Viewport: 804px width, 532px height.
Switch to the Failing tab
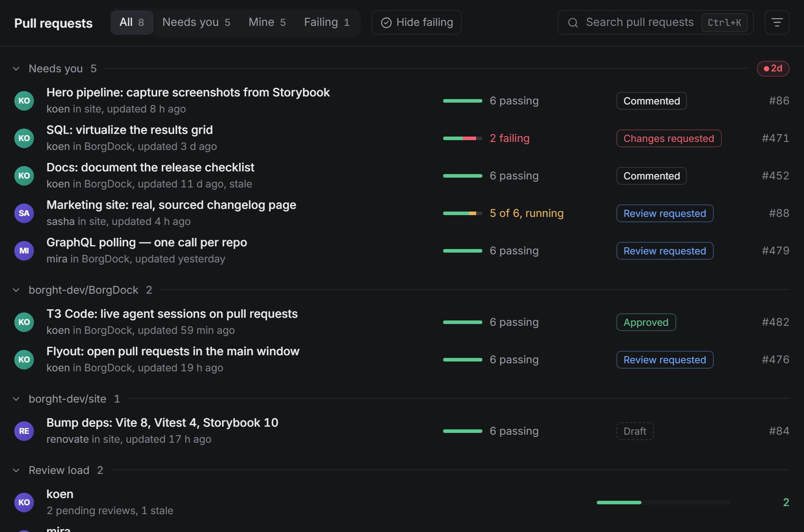click(x=327, y=22)
